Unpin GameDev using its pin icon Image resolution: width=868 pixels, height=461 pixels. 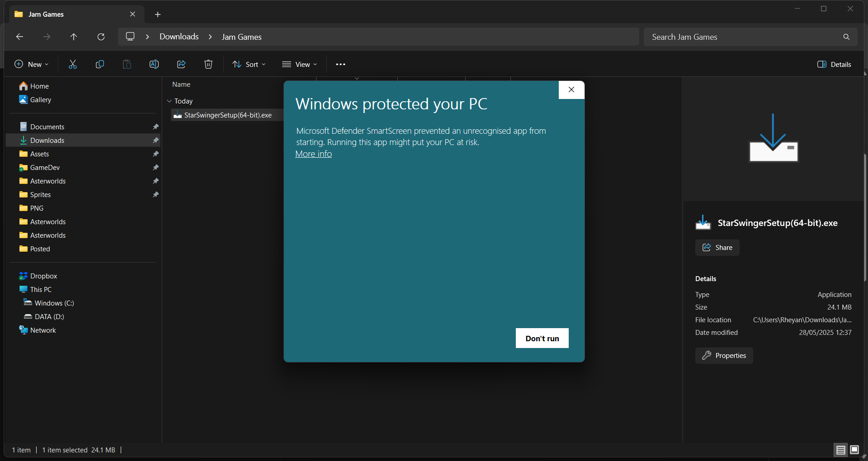[156, 167]
